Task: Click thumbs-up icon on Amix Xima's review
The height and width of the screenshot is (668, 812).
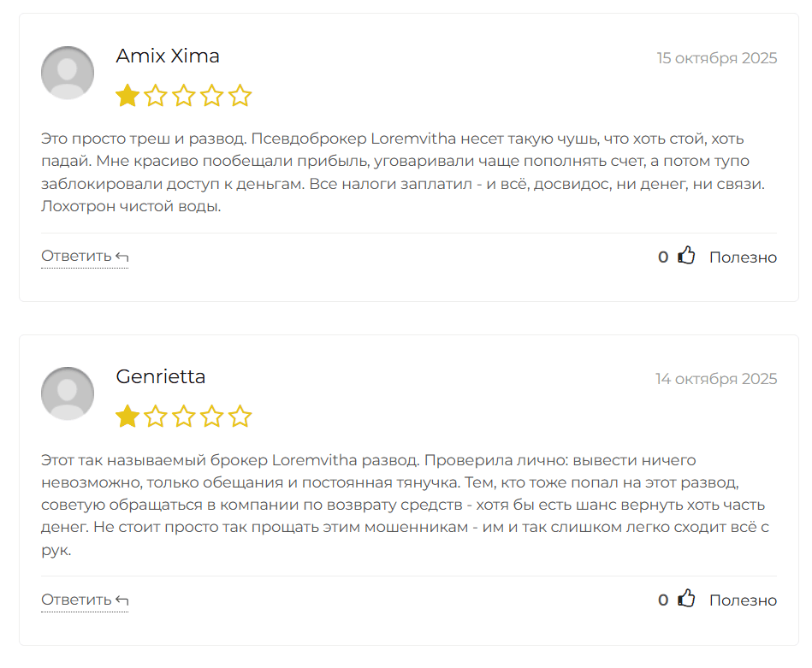Action: [686, 256]
